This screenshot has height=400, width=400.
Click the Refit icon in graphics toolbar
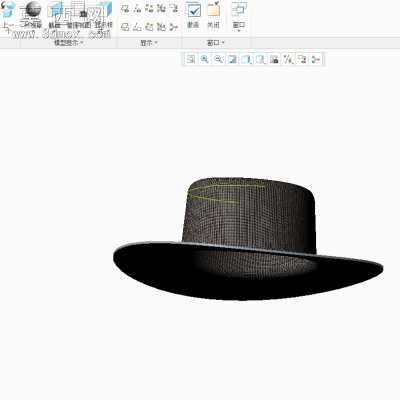pyautogui.click(x=191, y=60)
